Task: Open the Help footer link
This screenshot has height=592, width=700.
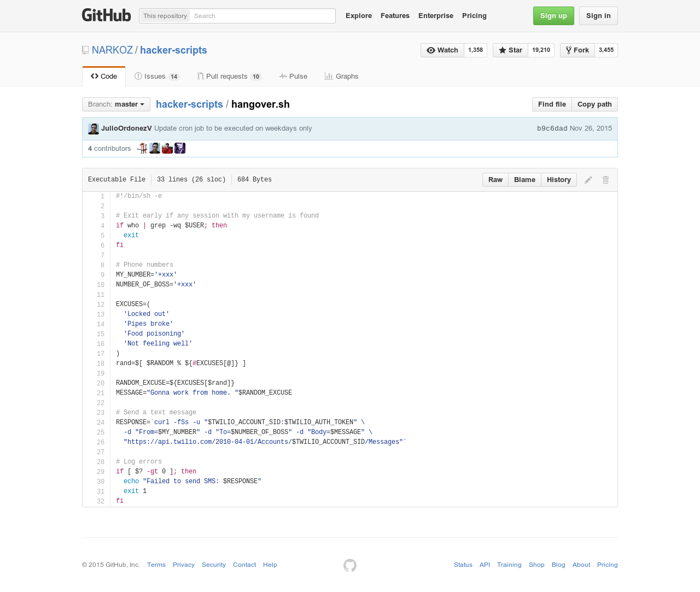Action: pyautogui.click(x=270, y=565)
